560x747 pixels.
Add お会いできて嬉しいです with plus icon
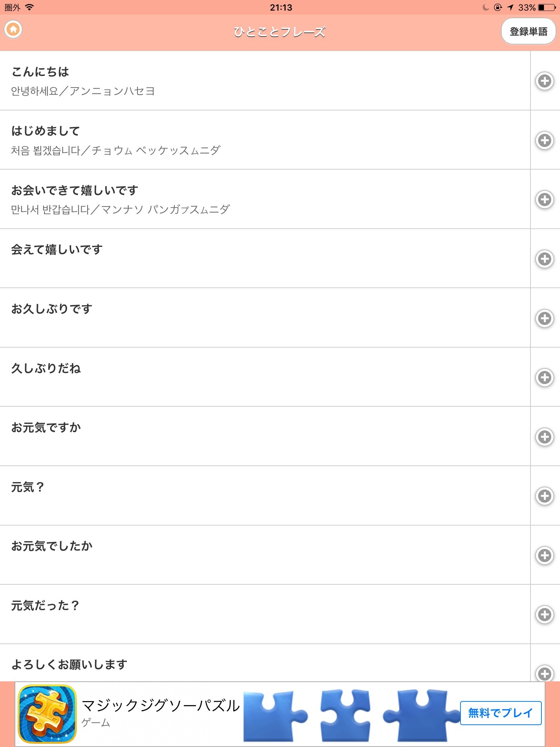click(544, 200)
